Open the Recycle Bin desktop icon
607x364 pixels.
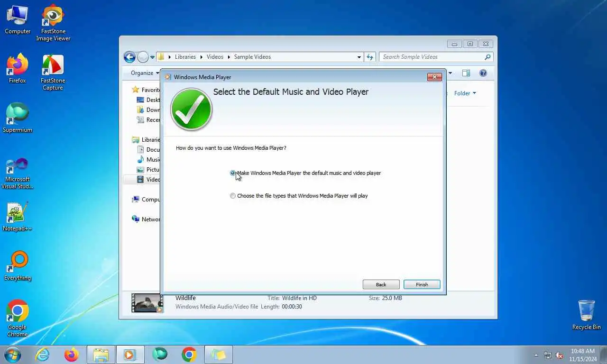(586, 315)
